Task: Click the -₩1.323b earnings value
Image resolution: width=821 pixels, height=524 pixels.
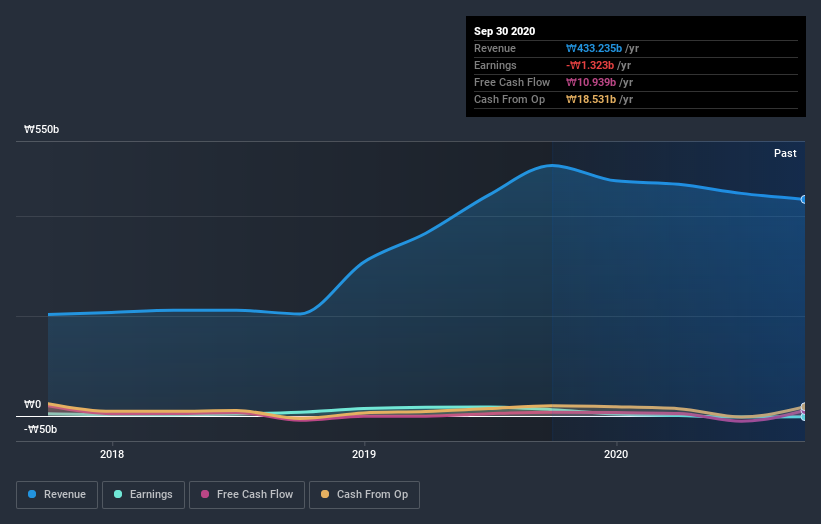Action: click(x=590, y=65)
